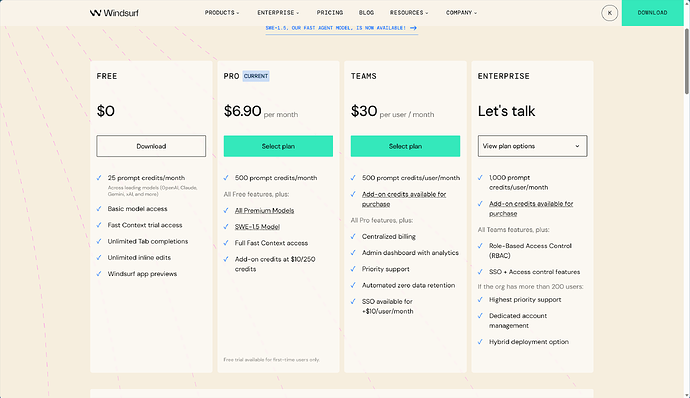Click 'Basic model access' feature
This screenshot has height=398, width=690.
click(137, 209)
